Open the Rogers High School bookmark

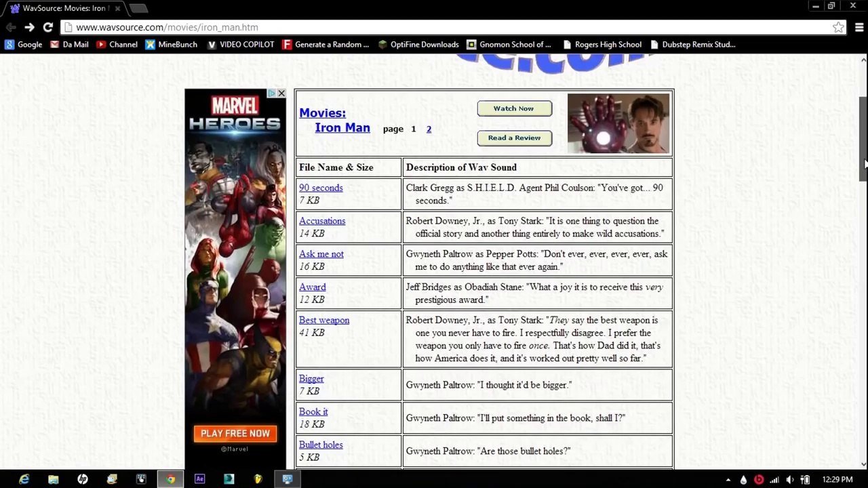[602, 45]
